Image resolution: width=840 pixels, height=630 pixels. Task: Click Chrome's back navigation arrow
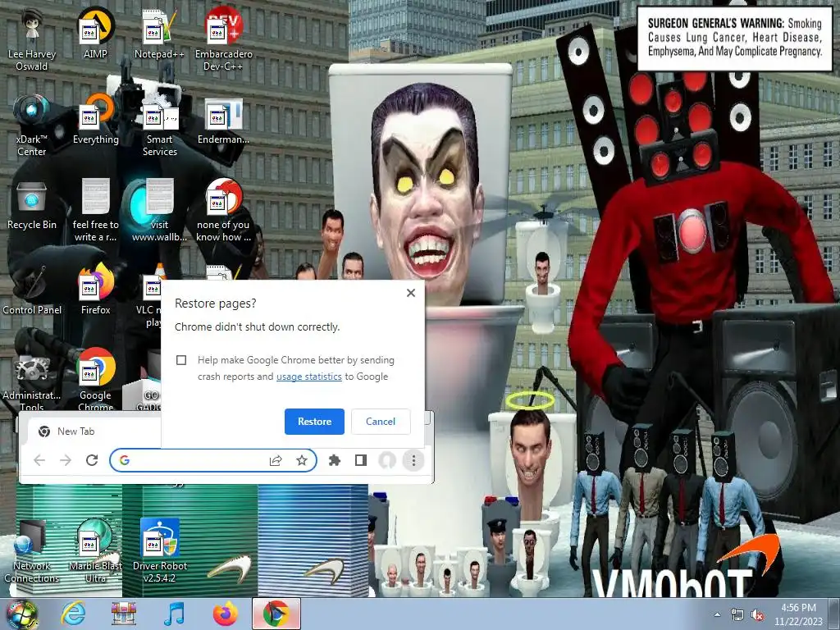39,460
